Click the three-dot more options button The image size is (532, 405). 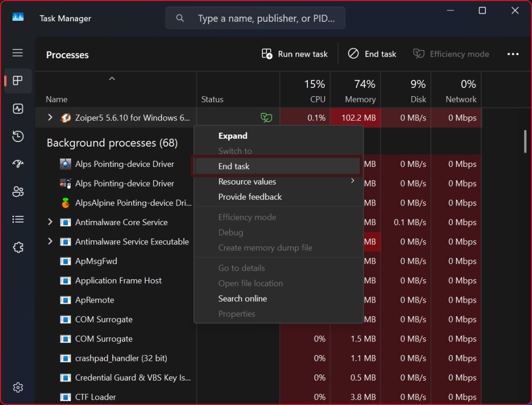(513, 54)
